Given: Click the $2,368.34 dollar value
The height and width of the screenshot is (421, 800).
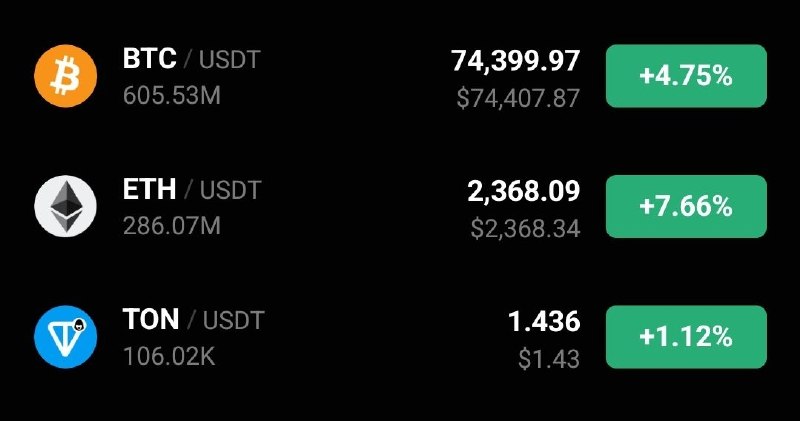Looking at the screenshot, I should 525,229.
